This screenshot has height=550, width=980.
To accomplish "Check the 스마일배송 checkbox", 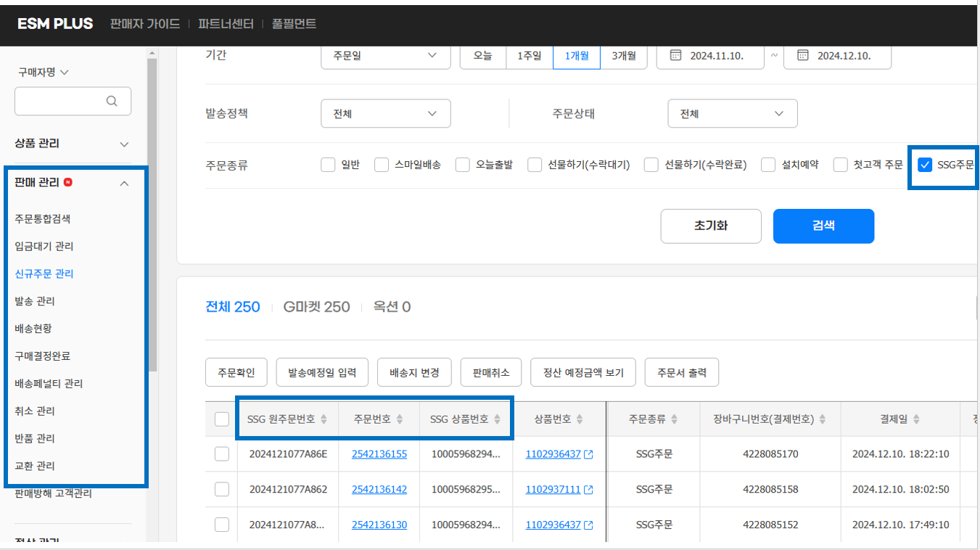I will (382, 165).
